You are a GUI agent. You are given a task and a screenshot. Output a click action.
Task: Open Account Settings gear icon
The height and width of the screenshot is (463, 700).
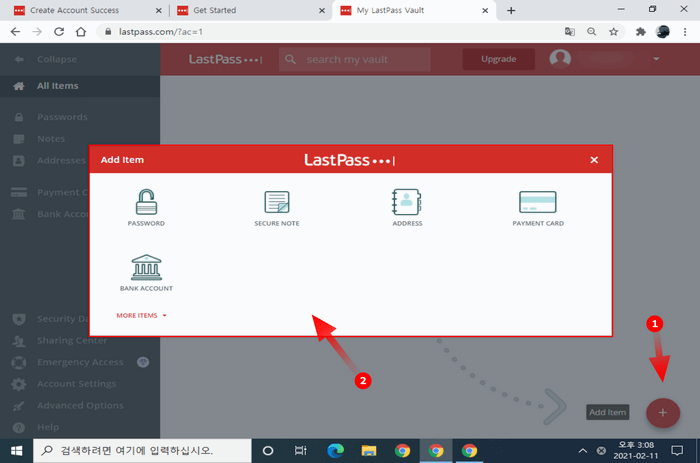tap(19, 384)
